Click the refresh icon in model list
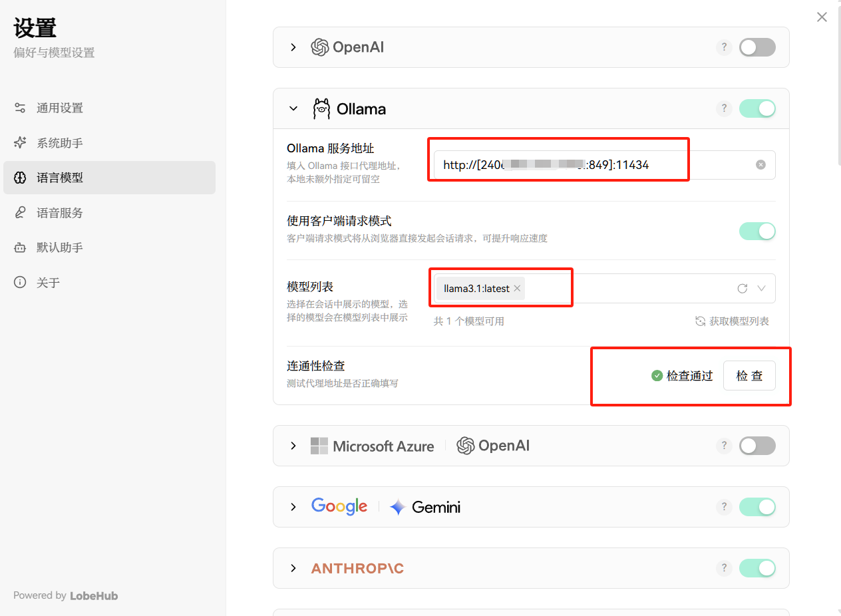841x616 pixels. click(x=743, y=289)
